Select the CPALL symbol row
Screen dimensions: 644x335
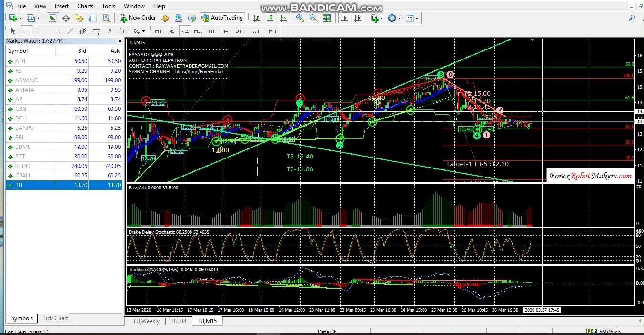(x=64, y=176)
